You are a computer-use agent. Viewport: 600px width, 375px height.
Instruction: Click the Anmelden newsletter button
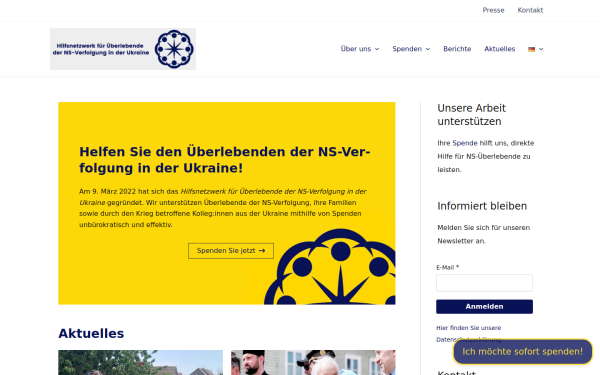point(484,307)
